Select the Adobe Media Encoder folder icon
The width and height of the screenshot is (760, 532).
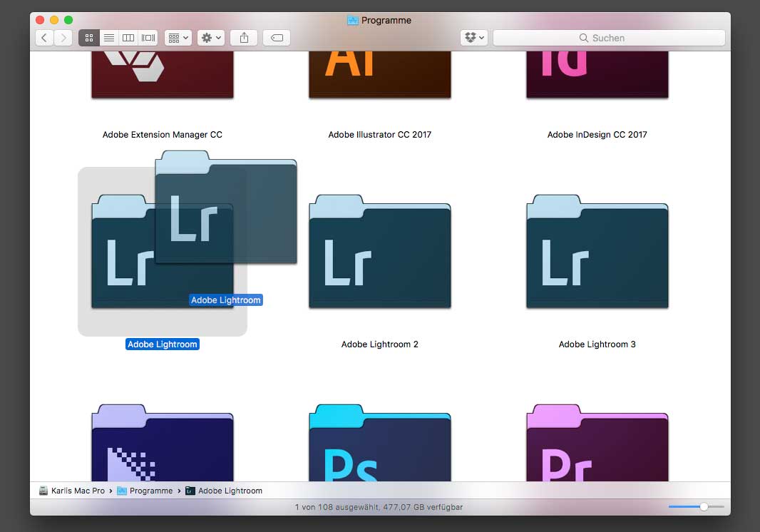pos(163,443)
